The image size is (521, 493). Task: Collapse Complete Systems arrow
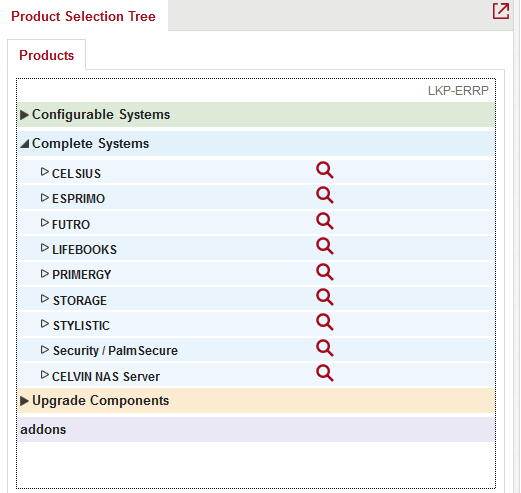coord(24,144)
